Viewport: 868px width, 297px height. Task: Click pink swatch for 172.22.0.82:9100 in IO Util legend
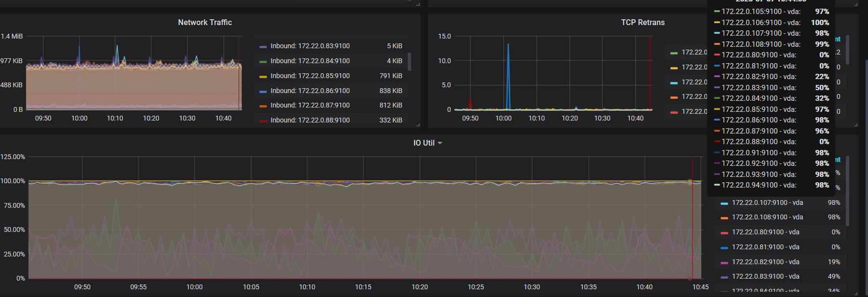coord(724,263)
